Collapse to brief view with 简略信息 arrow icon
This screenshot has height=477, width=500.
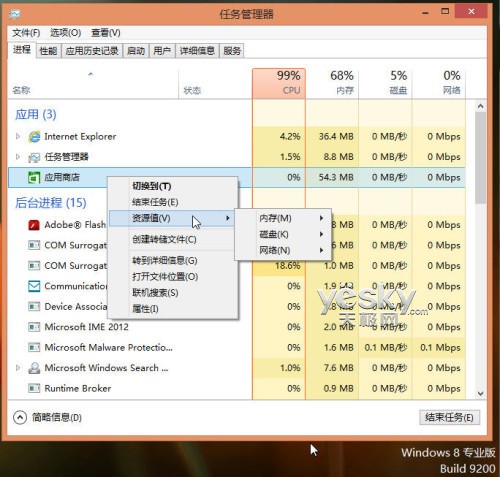(x=20, y=417)
